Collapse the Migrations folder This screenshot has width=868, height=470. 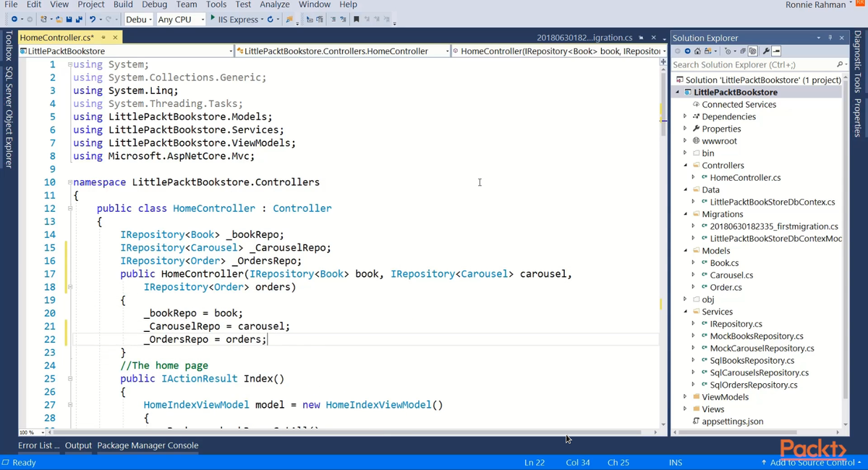(685, 214)
